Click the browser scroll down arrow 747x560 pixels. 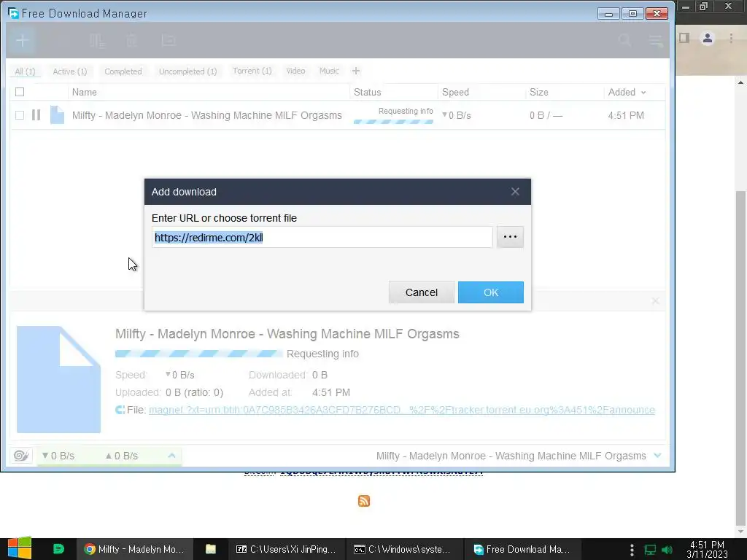click(x=740, y=532)
